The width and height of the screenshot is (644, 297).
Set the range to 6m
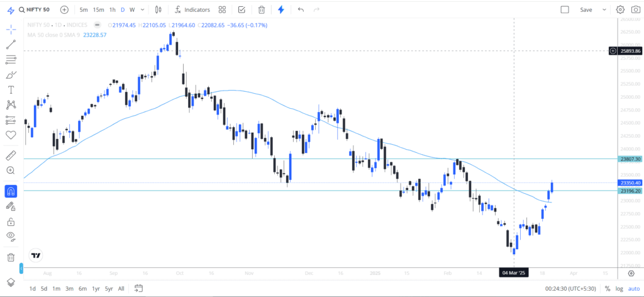pos(82,288)
